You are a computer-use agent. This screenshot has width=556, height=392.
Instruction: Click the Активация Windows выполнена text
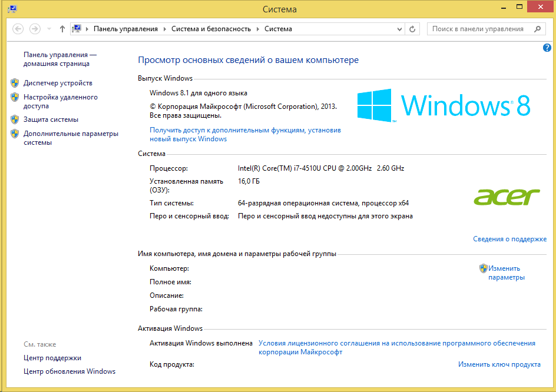pyautogui.click(x=201, y=343)
